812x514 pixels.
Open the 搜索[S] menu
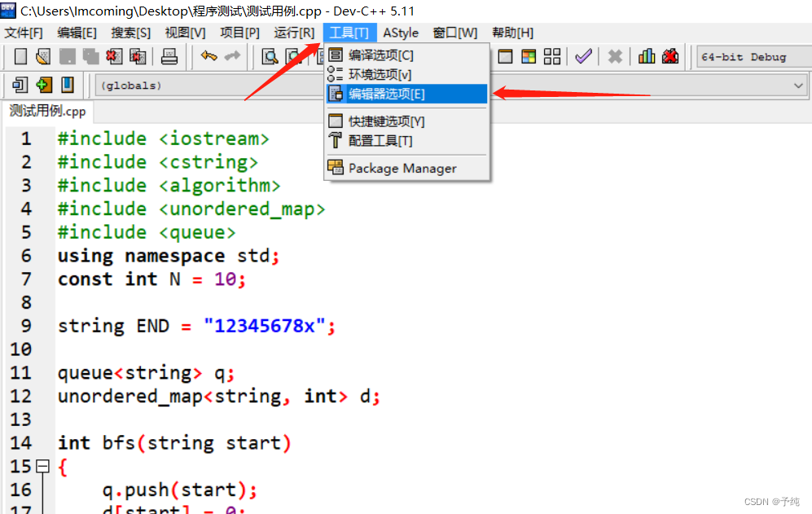point(130,33)
